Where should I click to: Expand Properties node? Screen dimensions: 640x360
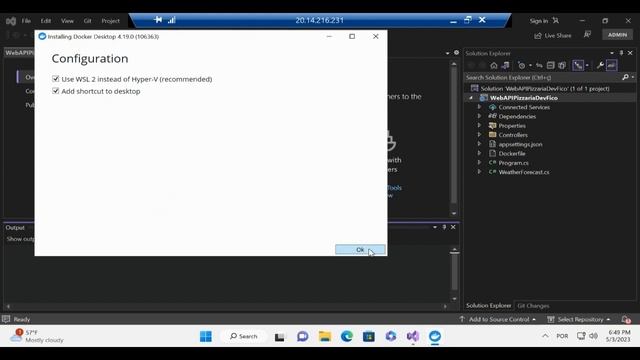tap(480, 126)
